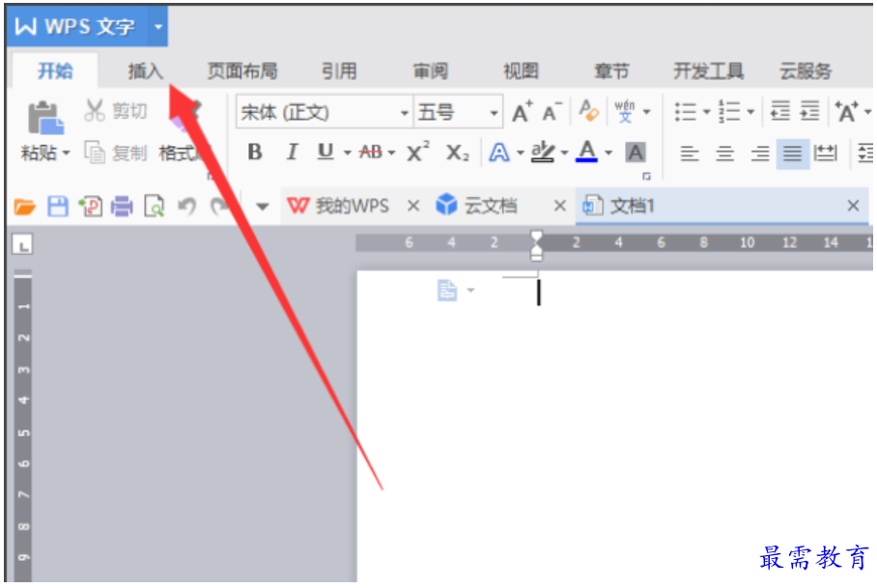The width and height of the screenshot is (877, 588).
Task: Toggle superscript X² button
Action: click(418, 152)
